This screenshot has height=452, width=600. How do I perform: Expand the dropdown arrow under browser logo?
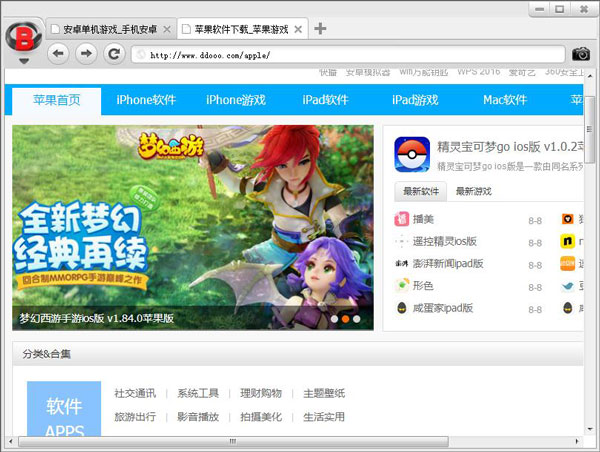(x=24, y=61)
